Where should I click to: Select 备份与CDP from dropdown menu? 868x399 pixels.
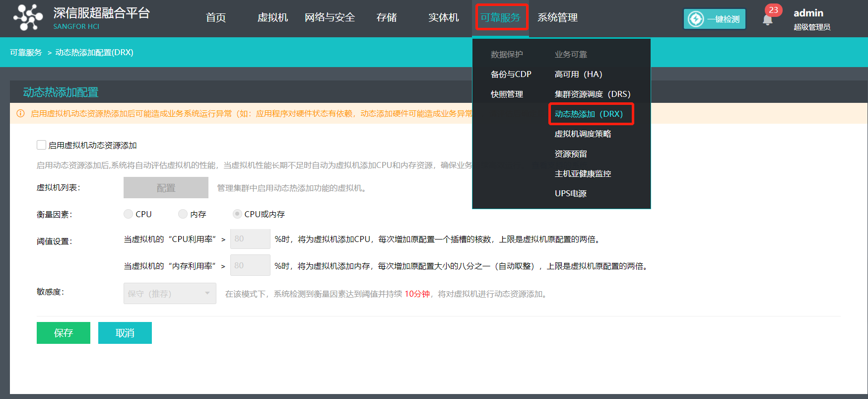tap(511, 74)
